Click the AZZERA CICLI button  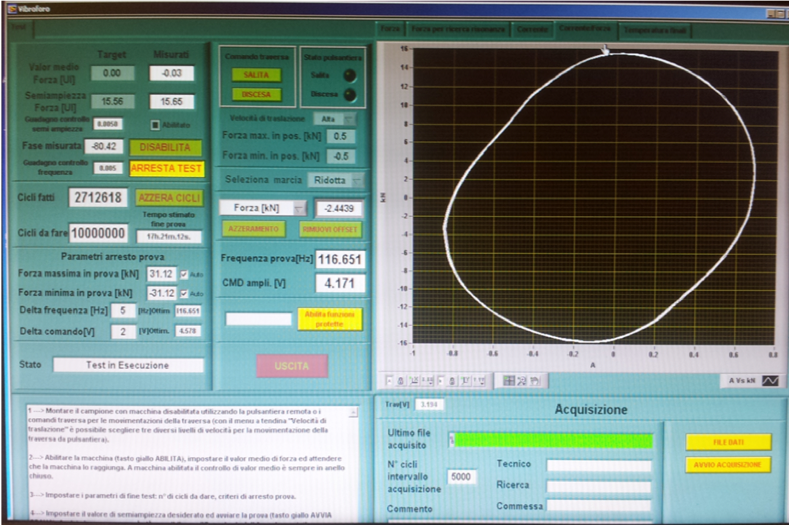pos(169,198)
